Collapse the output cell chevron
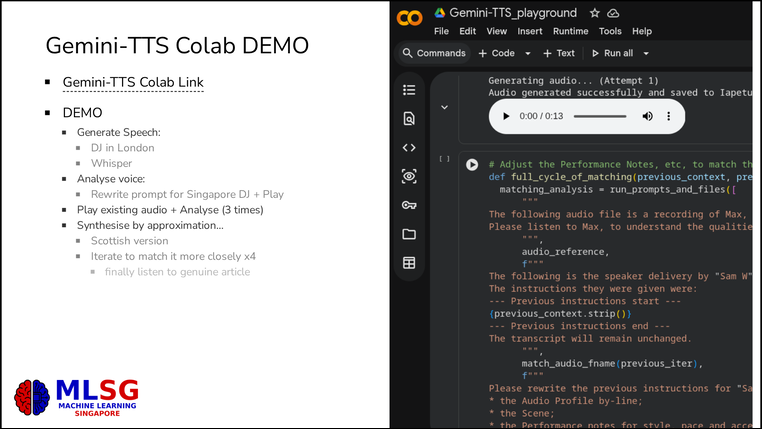The height and width of the screenshot is (429, 762). [x=444, y=107]
